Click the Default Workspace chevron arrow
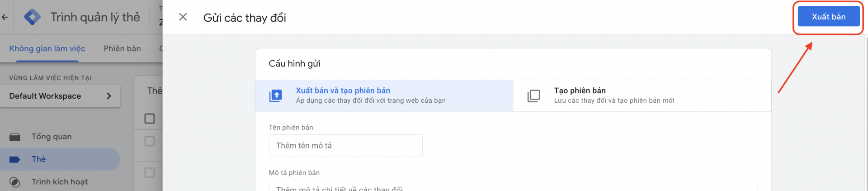The image size is (868, 191). (x=108, y=96)
